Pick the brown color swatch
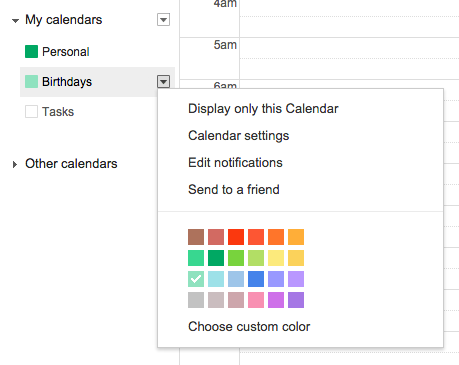The image size is (459, 365). (x=196, y=237)
